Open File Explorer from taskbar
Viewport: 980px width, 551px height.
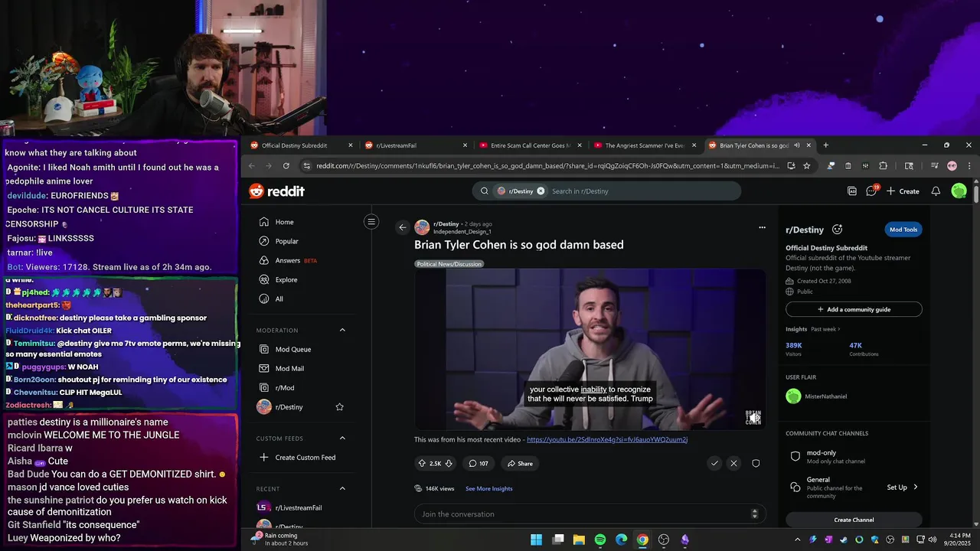tap(579, 540)
